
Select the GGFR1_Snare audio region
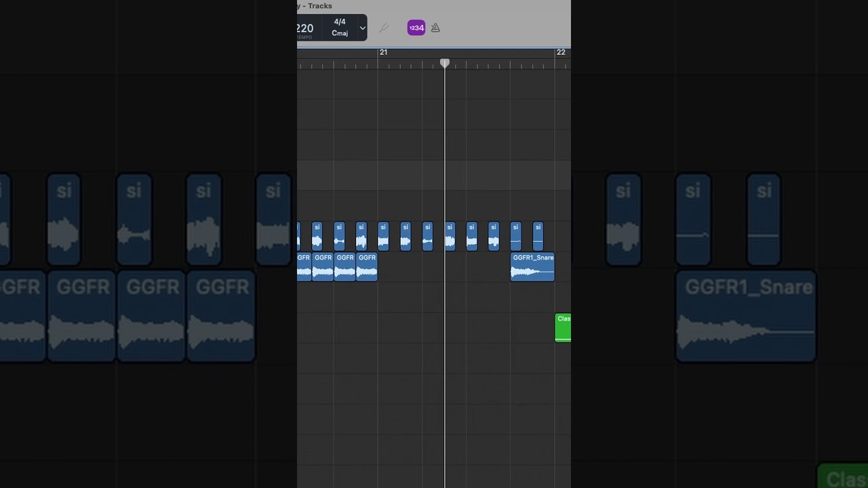coord(532,266)
